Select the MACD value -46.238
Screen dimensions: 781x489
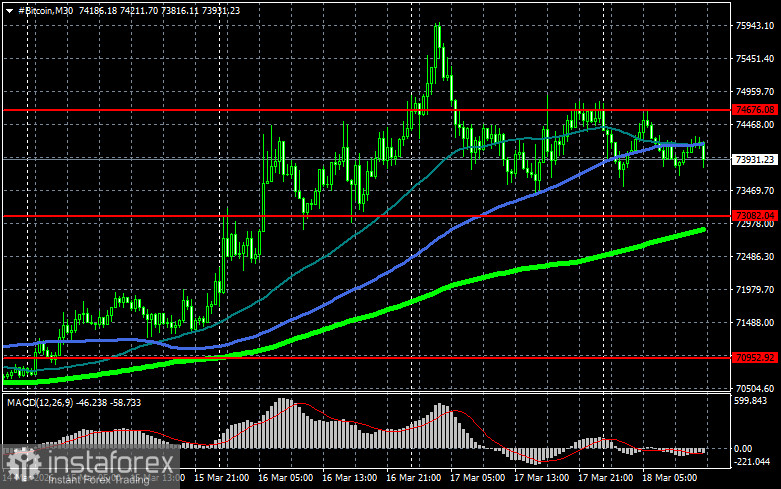(93, 402)
